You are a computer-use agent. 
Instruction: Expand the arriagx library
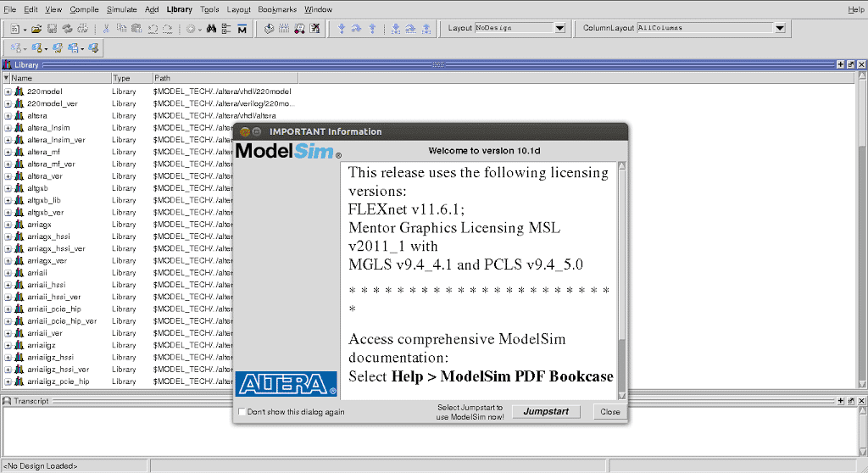coord(8,225)
